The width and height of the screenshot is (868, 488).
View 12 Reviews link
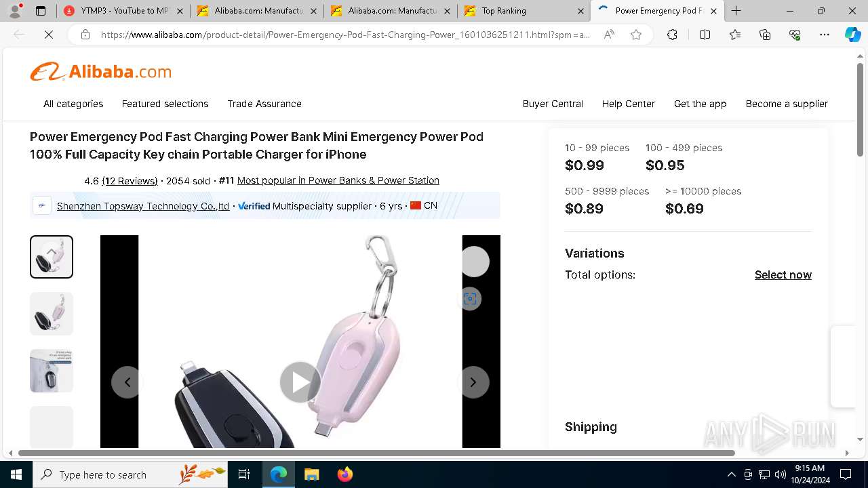[x=130, y=180]
